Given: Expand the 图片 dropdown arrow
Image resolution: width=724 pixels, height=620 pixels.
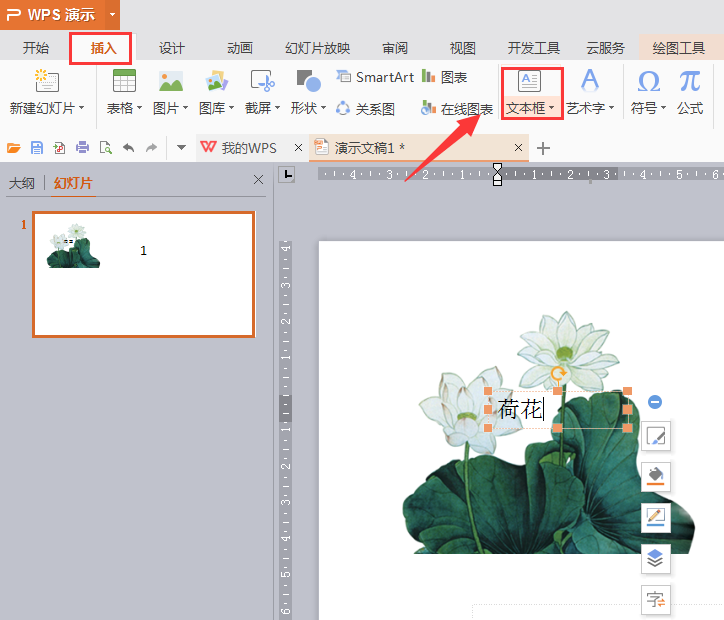Looking at the screenshot, I should tap(186, 108).
